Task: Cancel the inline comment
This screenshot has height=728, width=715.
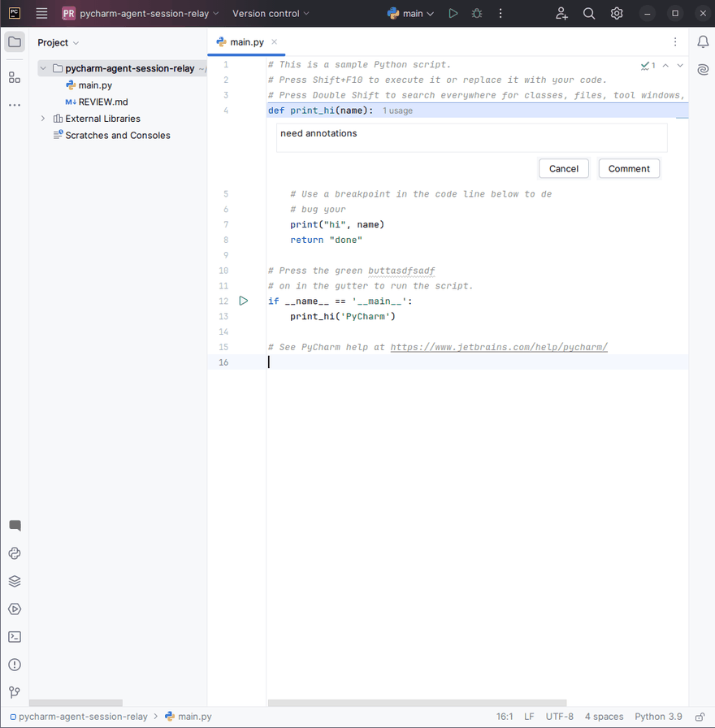Action: pyautogui.click(x=564, y=168)
